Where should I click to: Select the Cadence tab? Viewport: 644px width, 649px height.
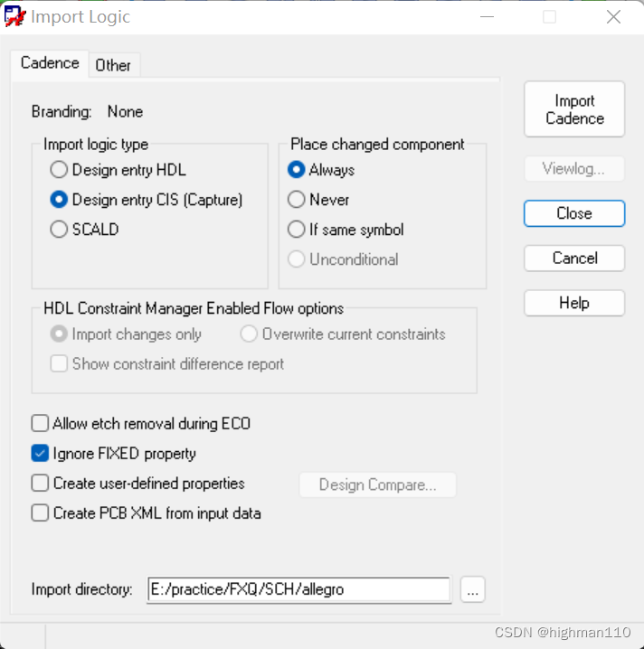click(50, 63)
